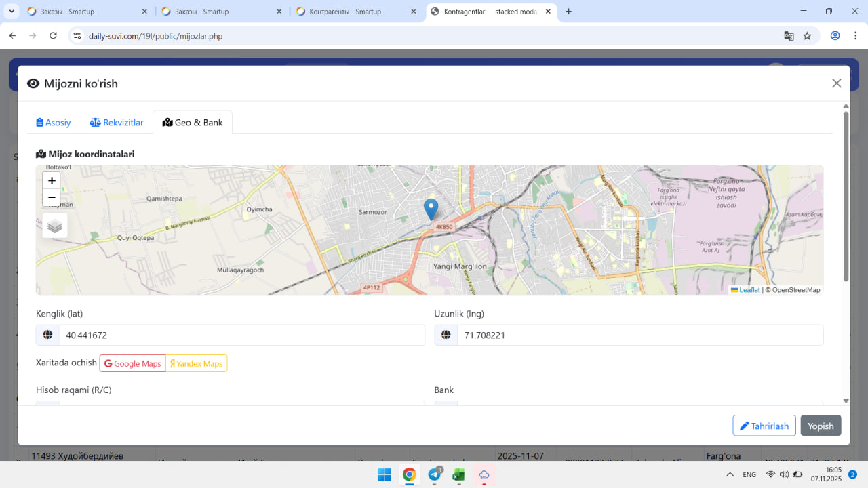
Task: Click the Kenglik latitude input field
Action: pyautogui.click(x=241, y=335)
